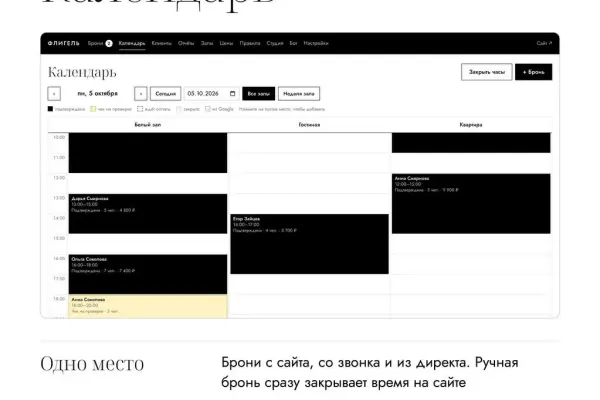Open the Залы section
Viewport: 600px width, 400px height.
pyautogui.click(x=207, y=43)
